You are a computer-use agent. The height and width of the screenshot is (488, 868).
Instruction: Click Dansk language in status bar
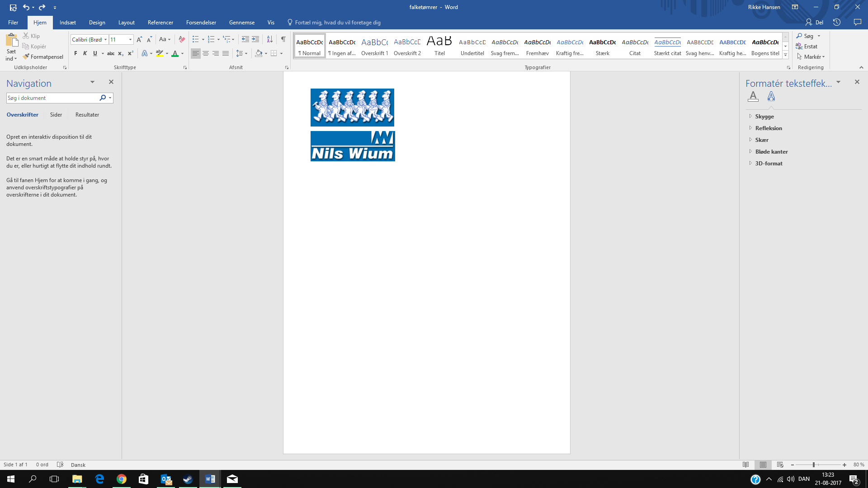pyautogui.click(x=78, y=465)
